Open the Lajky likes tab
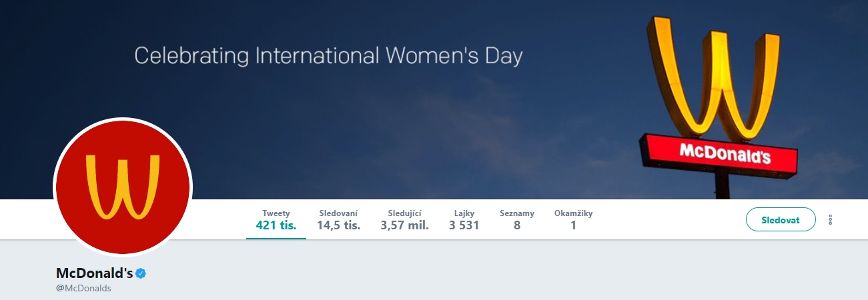Viewport: 868px width, 300px height. coord(464,219)
